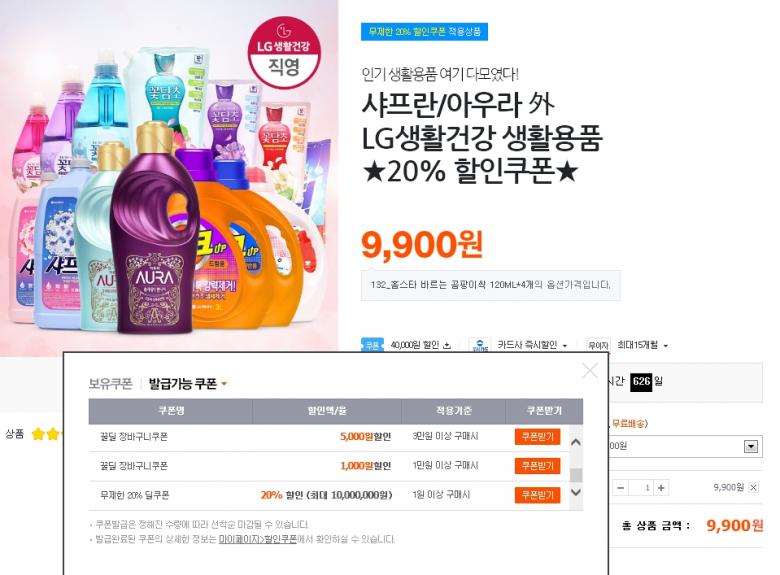The image size is (780, 575).
Task: Open the product option select box arrow
Action: [x=751, y=446]
